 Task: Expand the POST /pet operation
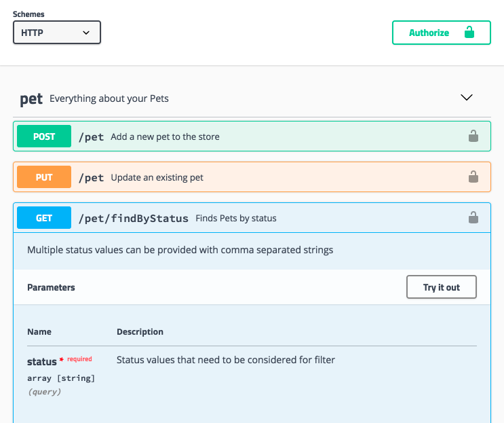click(252, 136)
